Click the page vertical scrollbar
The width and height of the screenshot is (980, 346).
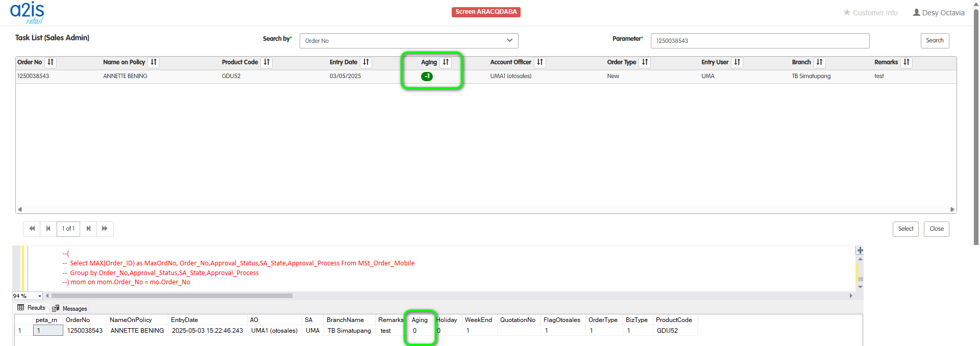[976, 127]
